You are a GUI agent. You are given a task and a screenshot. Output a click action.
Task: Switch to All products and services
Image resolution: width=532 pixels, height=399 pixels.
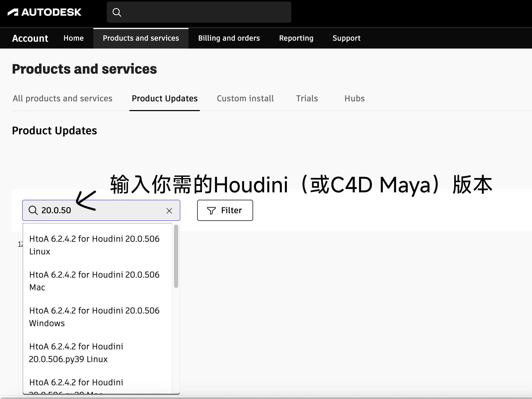62,98
